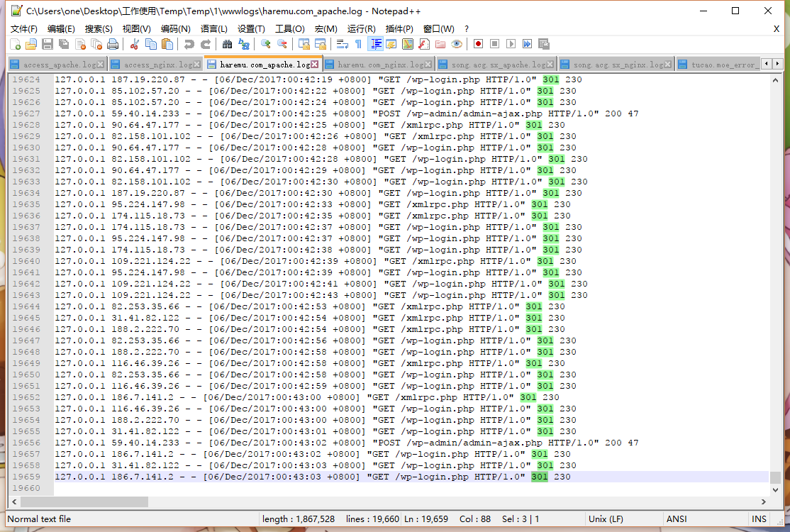Click the Unix (LF) status bar field

coord(608,519)
